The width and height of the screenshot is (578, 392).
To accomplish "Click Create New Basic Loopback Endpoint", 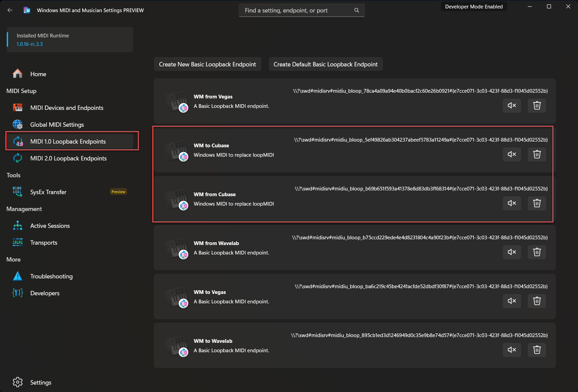I will [x=208, y=64].
